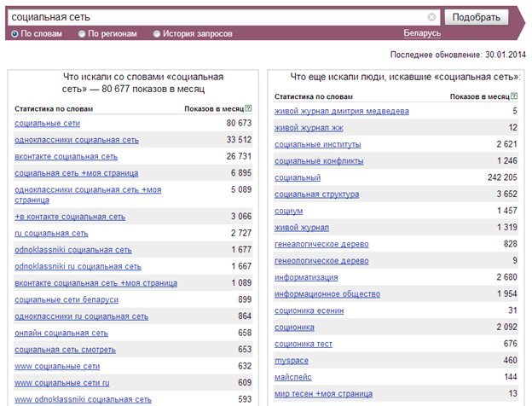Viewport: 532px width, 406px height.
Task: Click the value 2 621 in right table
Action: (x=507, y=144)
